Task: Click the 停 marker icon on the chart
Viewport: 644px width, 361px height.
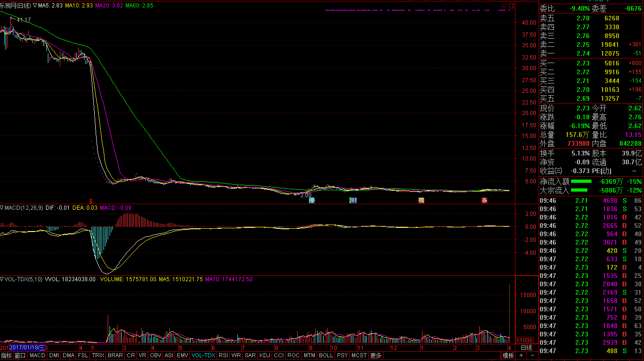Action: [x=312, y=200]
